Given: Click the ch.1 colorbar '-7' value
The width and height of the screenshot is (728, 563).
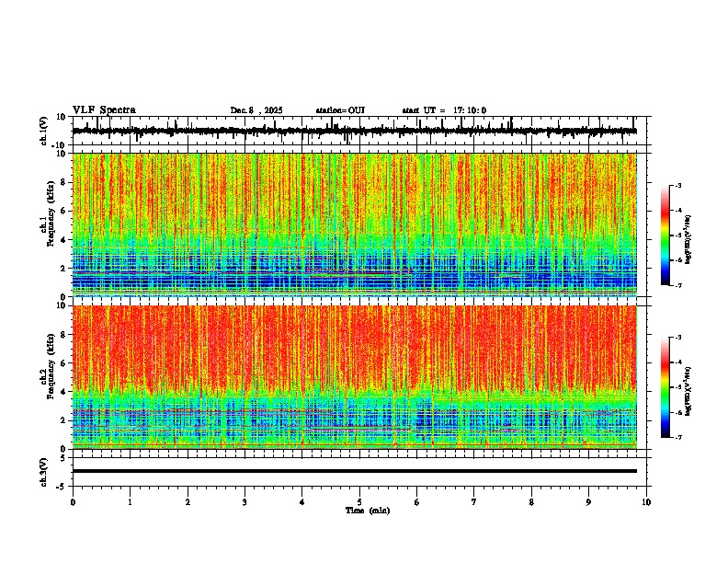Looking at the screenshot, I should coord(678,285).
